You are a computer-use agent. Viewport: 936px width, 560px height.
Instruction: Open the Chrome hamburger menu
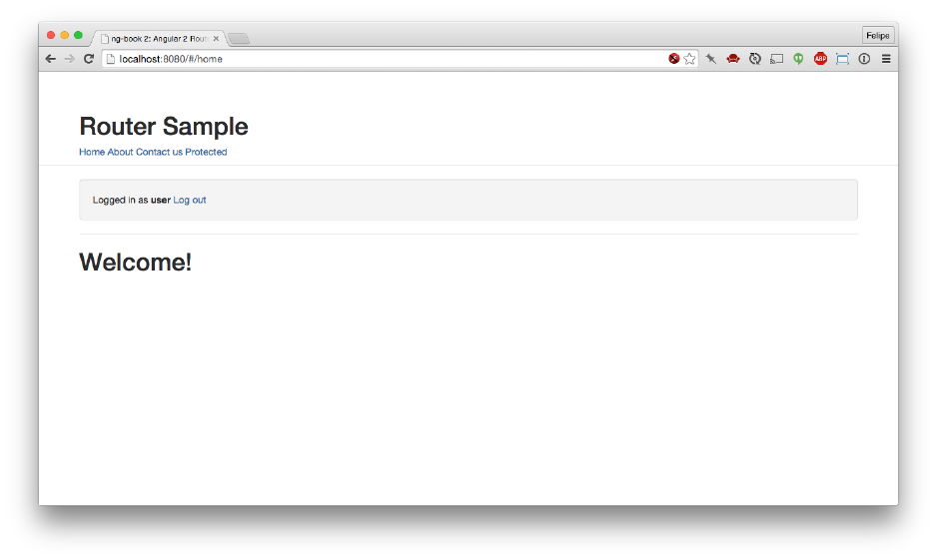coord(885,59)
